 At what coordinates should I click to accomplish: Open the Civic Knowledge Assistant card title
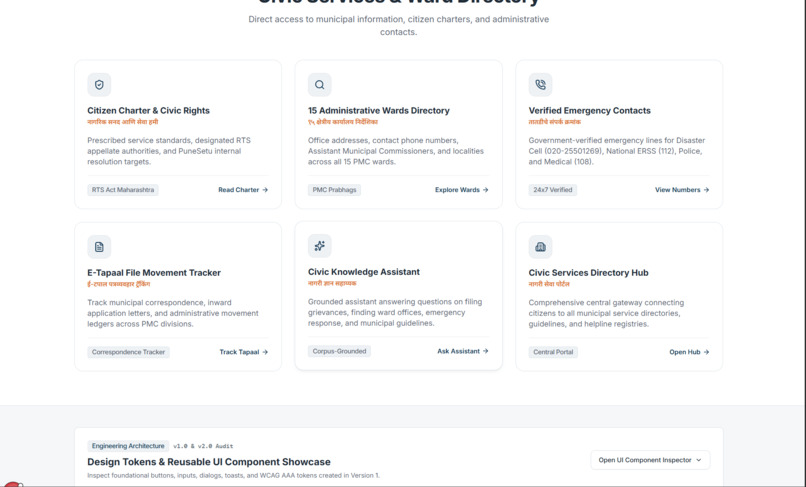point(364,272)
